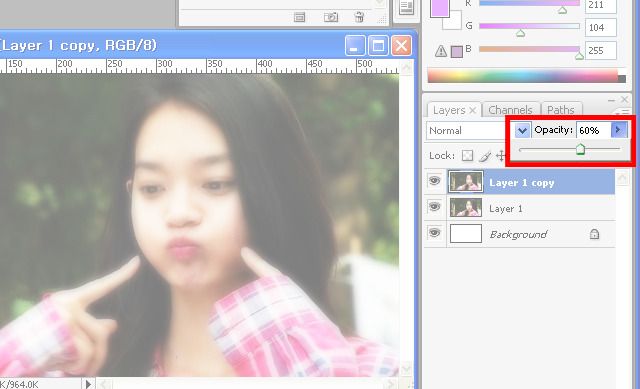Click the Layer 1 thumbnail
Viewport: 640px width, 389px height.
click(x=466, y=207)
